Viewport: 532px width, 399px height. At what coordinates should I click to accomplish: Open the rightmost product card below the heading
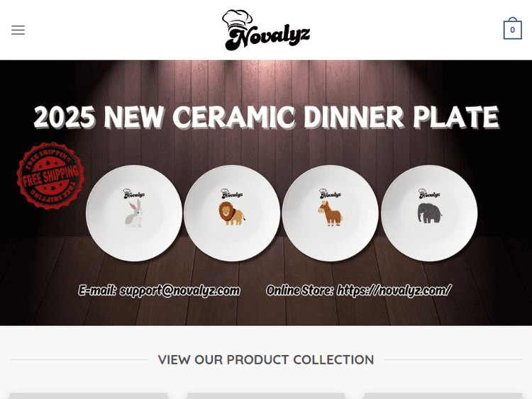443,395
